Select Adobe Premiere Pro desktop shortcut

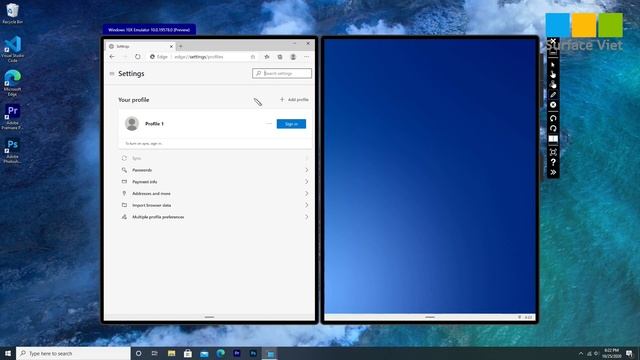13,117
